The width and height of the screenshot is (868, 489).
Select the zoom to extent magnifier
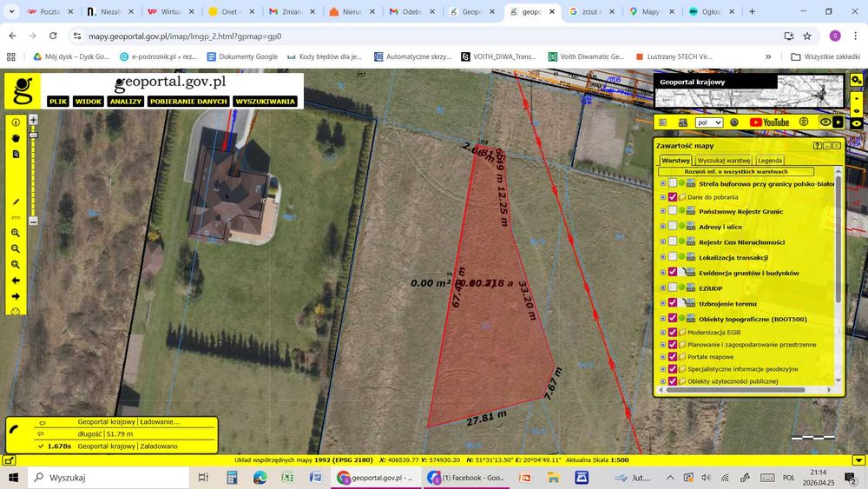[16, 265]
